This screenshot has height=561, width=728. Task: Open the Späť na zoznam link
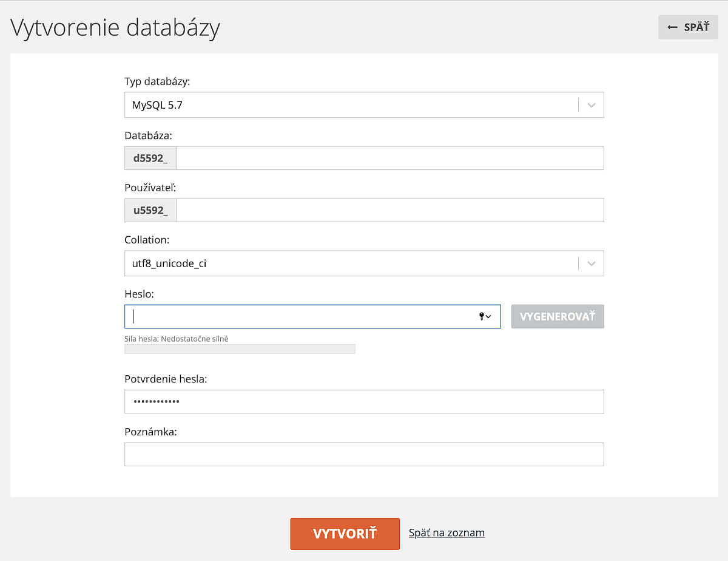(447, 532)
